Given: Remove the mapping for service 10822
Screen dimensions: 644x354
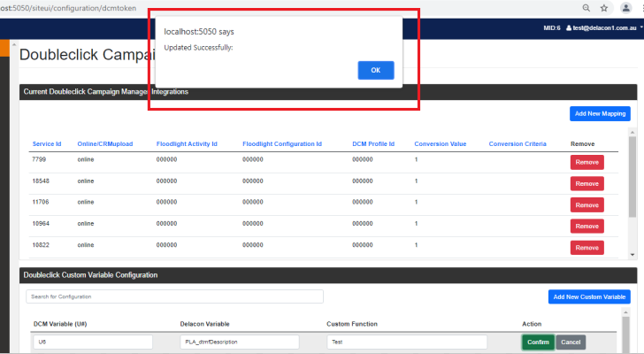Looking at the screenshot, I should tap(586, 248).
